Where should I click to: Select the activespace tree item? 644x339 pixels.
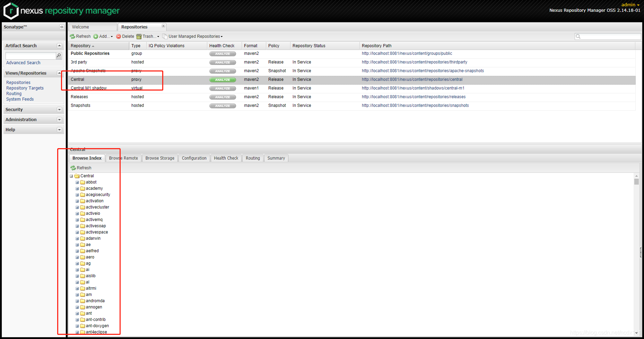click(x=97, y=232)
